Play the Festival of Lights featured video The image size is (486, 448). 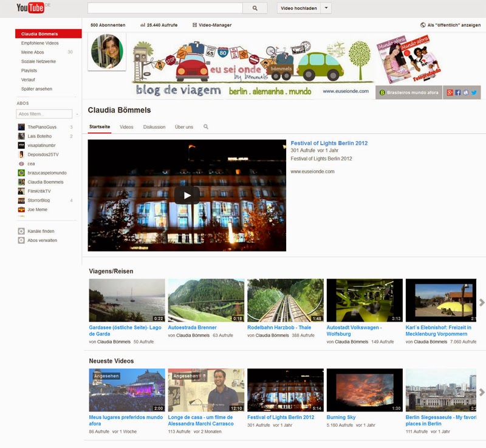click(x=186, y=195)
